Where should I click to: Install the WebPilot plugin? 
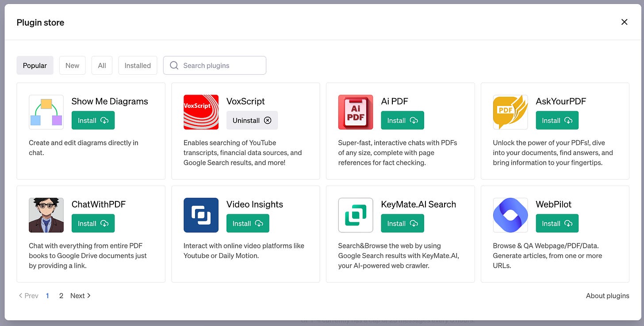point(557,223)
